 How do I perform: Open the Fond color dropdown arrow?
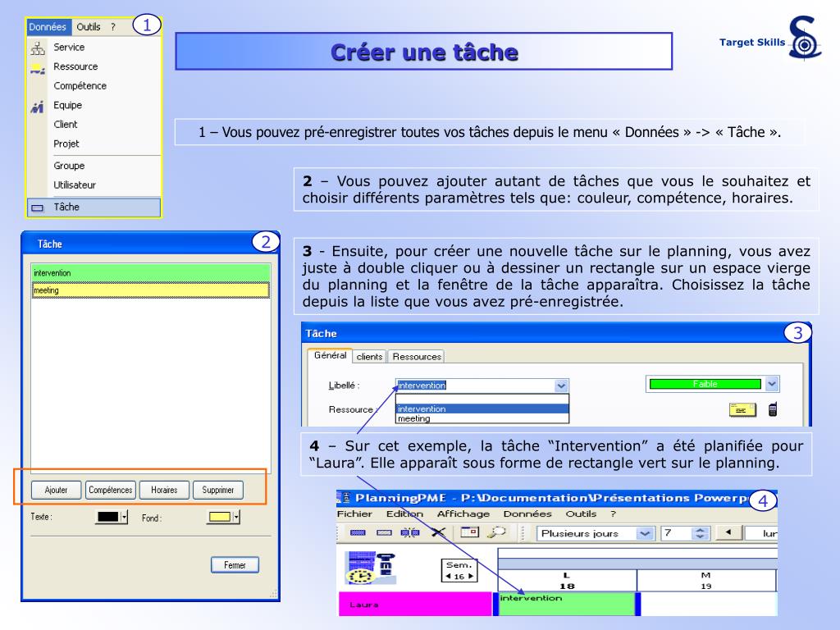[x=236, y=517]
